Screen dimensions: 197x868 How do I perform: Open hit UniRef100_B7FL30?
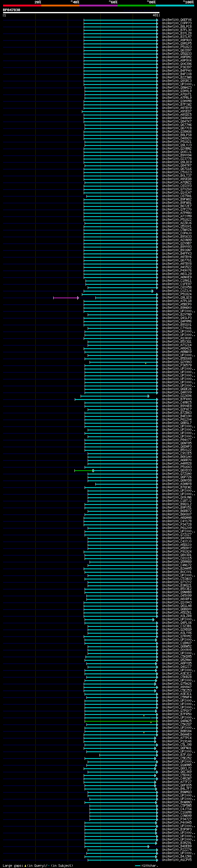pyautogui.click(x=176, y=30)
